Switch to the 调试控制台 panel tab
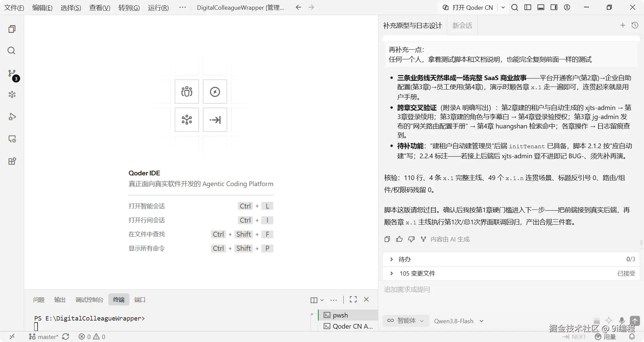The height and width of the screenshot is (342, 644). 89,300
